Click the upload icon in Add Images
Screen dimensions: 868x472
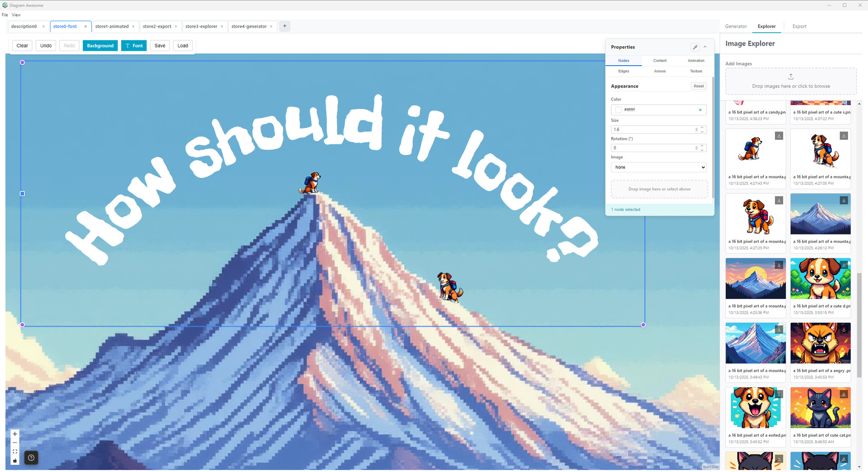click(791, 76)
